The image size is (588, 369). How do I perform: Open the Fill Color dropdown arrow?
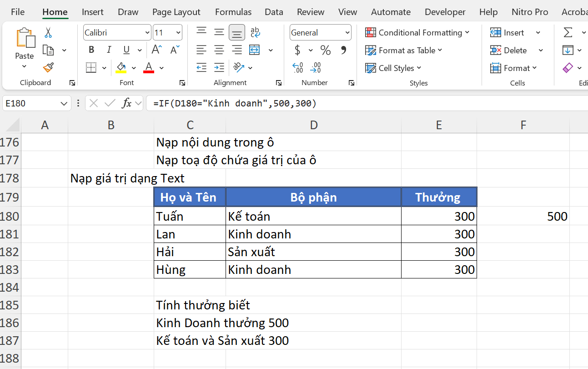pos(134,68)
